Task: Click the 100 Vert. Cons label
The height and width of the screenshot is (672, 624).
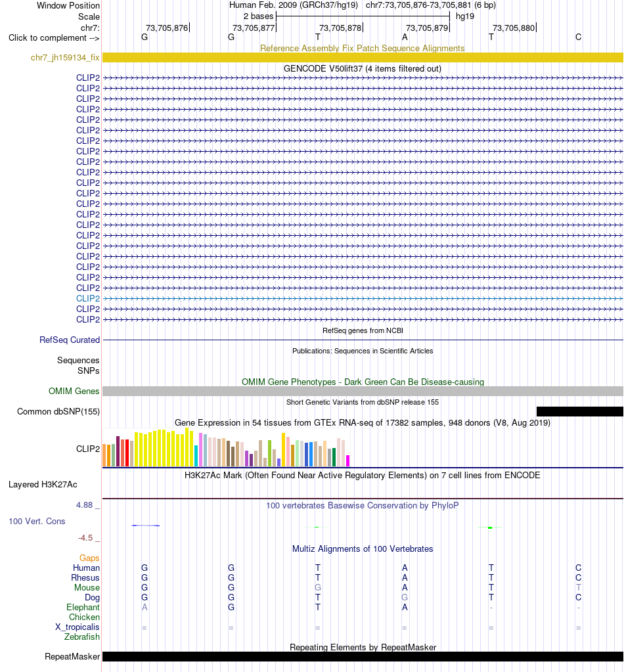Action: (37, 521)
